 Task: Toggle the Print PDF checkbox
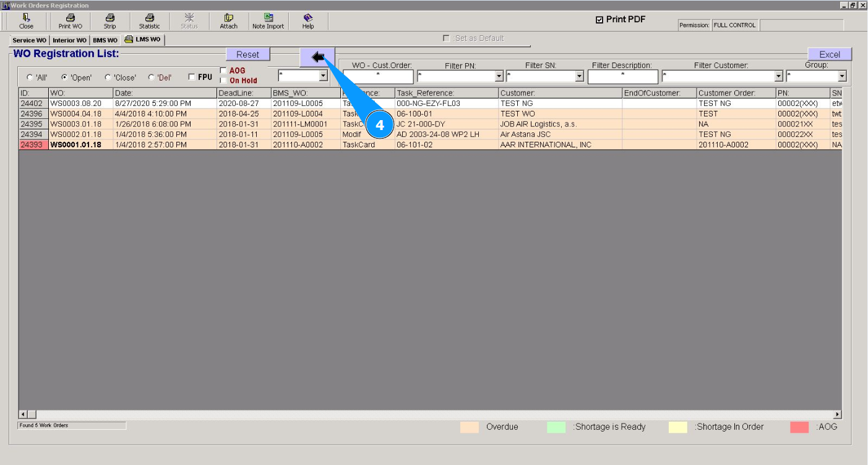point(599,20)
